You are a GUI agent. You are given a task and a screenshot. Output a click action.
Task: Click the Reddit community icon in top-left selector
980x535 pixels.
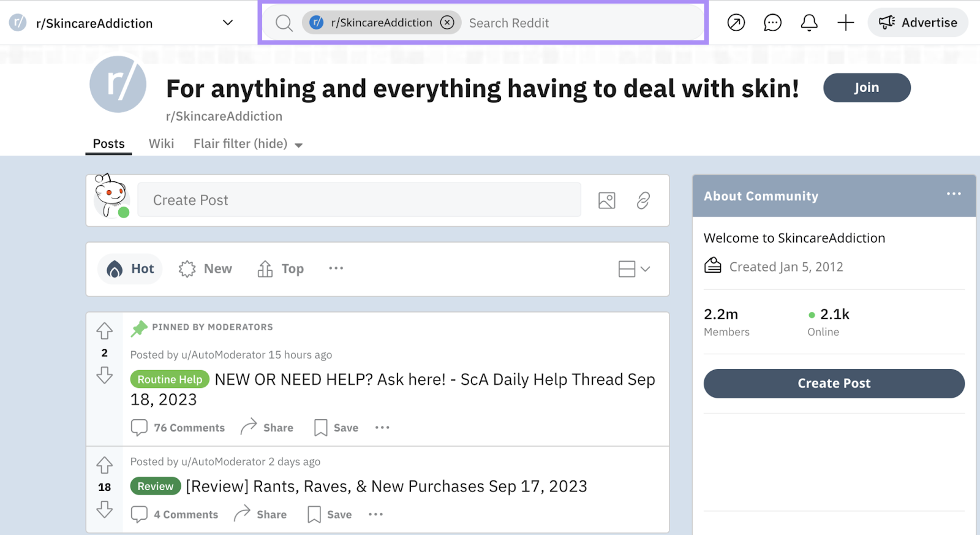18,23
